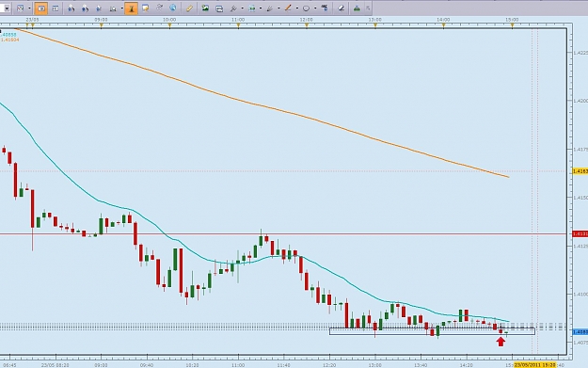
Task: Open the wrench tools icon
Action: click(233, 8)
